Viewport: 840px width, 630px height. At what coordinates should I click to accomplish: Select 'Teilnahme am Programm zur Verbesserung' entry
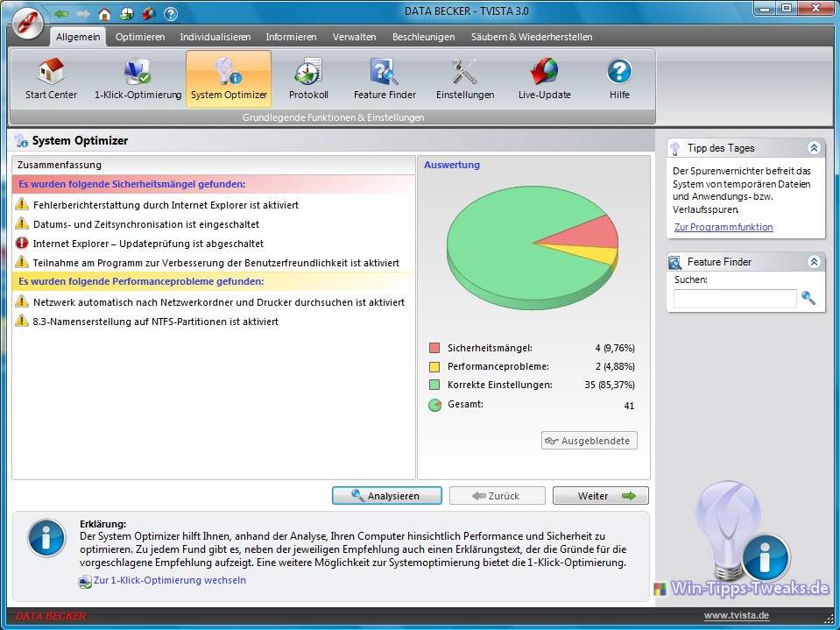[213, 263]
